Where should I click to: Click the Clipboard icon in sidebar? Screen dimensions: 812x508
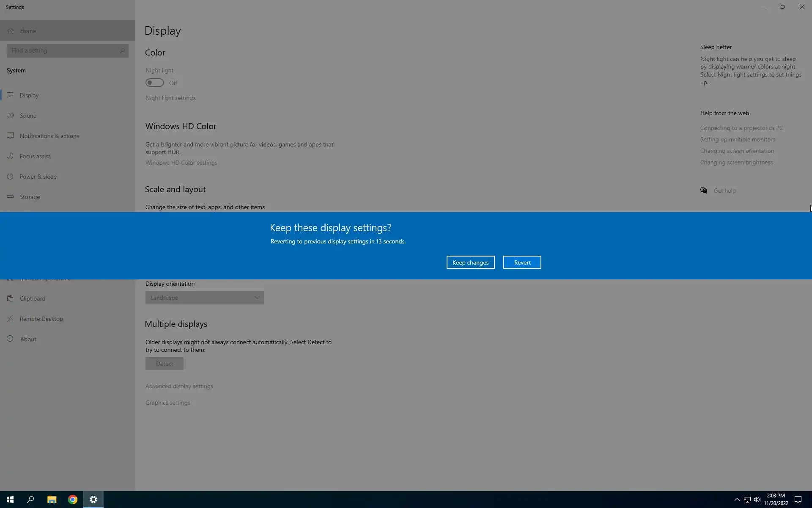tap(10, 298)
